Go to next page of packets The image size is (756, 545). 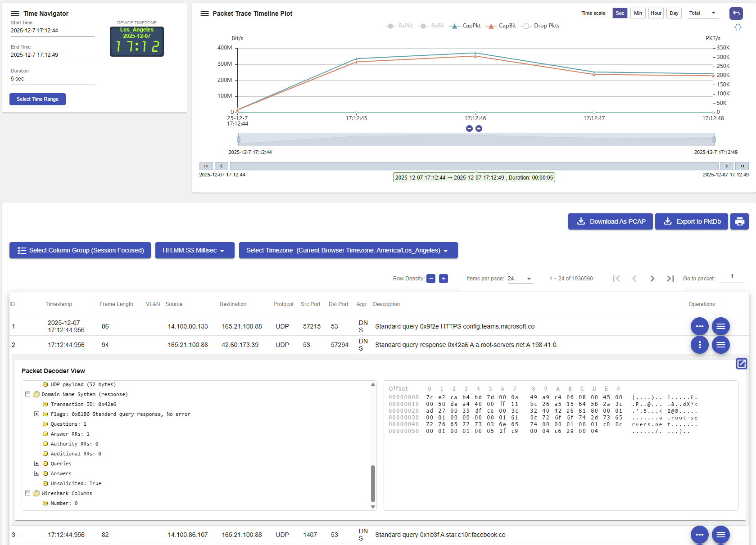(x=652, y=279)
